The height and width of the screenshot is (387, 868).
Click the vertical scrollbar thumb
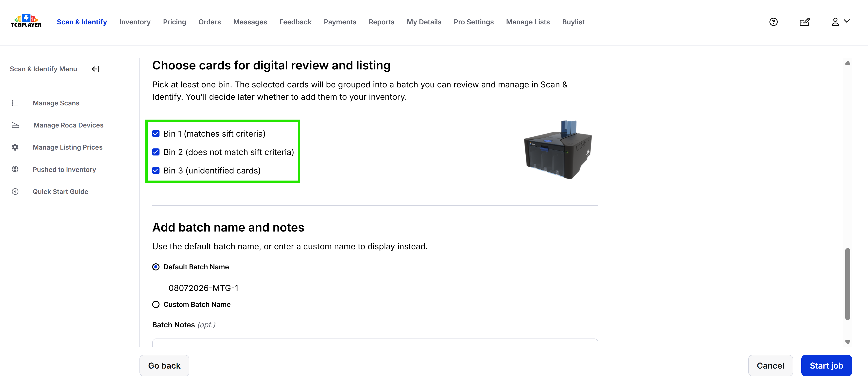click(848, 284)
